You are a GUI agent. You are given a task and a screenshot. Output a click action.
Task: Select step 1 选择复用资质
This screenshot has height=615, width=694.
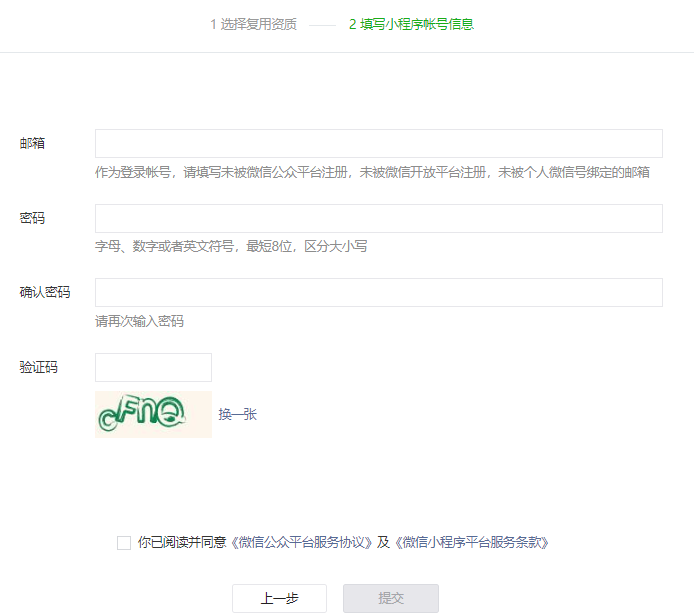(253, 24)
